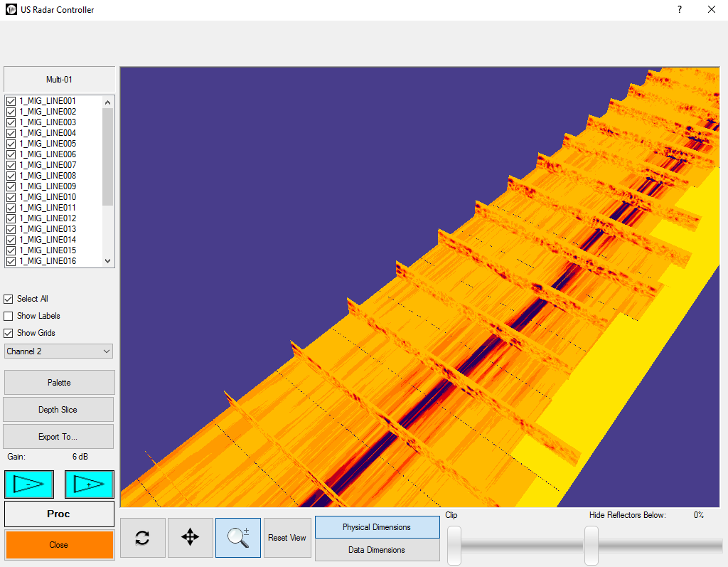Click the Hide Reflectors Below slider handle

click(591, 545)
